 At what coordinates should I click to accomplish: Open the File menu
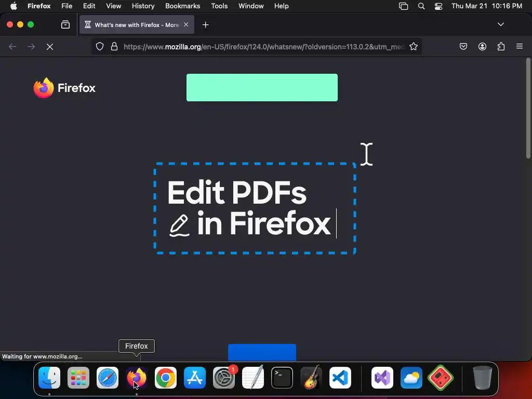pyautogui.click(x=67, y=6)
